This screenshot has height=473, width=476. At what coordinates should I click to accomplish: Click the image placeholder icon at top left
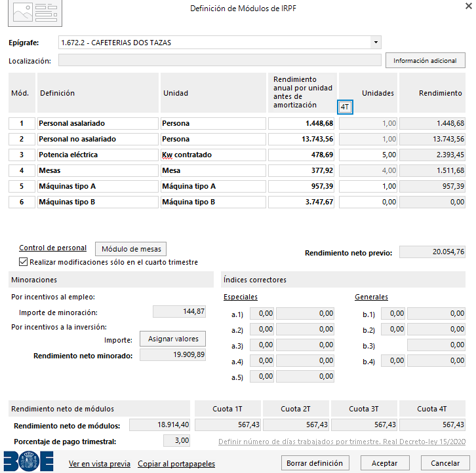35,12
